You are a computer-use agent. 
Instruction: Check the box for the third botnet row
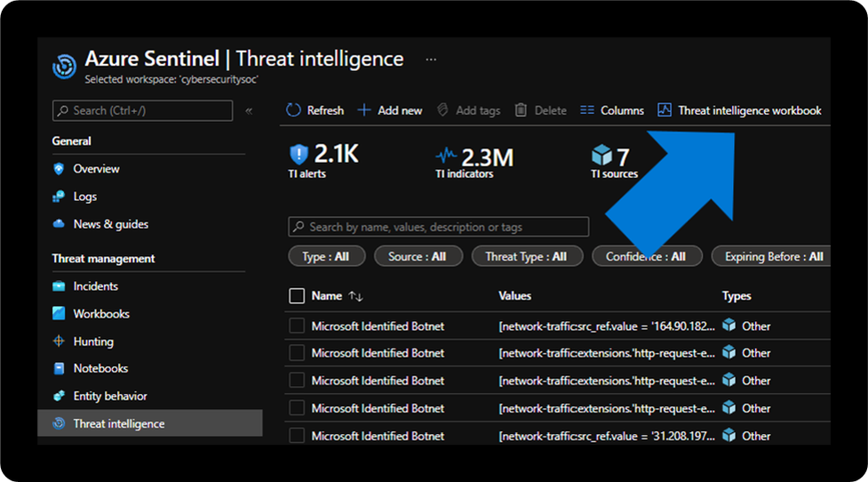297,381
